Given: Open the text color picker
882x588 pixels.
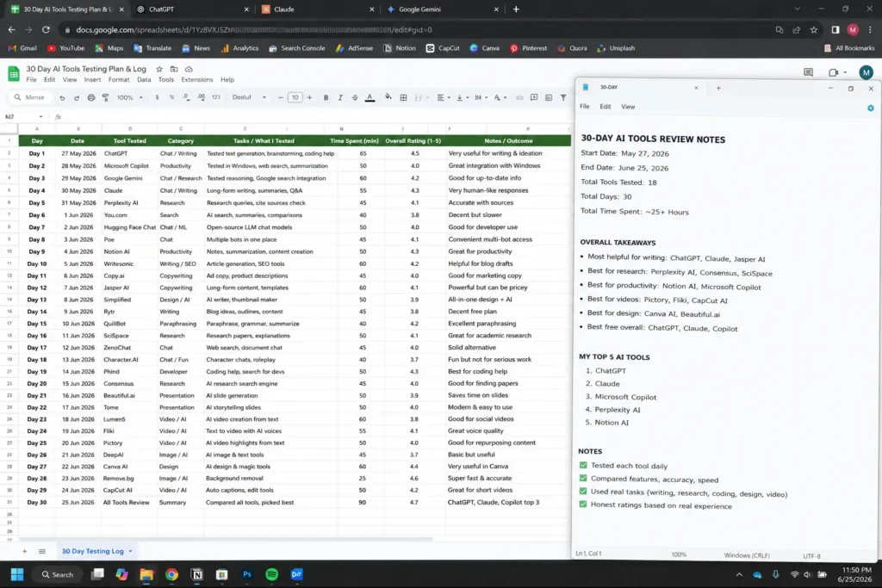Looking at the screenshot, I should point(370,98).
